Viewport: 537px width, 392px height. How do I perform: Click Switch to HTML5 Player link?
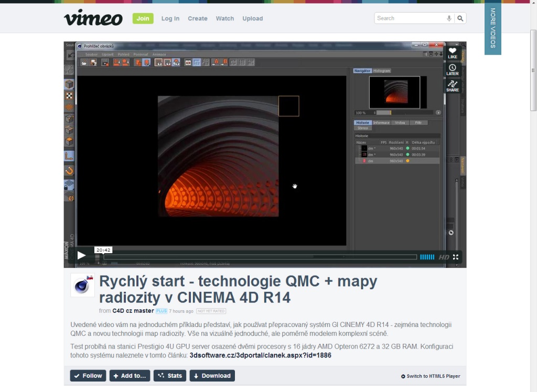(x=431, y=376)
